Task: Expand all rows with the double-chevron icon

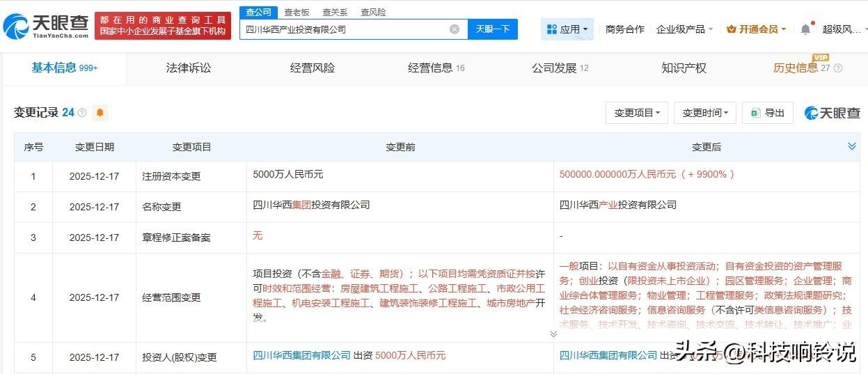Action: click(852, 146)
